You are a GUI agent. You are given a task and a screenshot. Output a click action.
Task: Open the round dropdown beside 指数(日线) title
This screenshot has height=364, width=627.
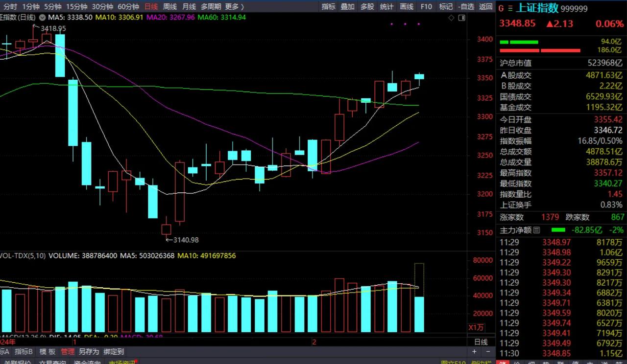tap(42, 17)
